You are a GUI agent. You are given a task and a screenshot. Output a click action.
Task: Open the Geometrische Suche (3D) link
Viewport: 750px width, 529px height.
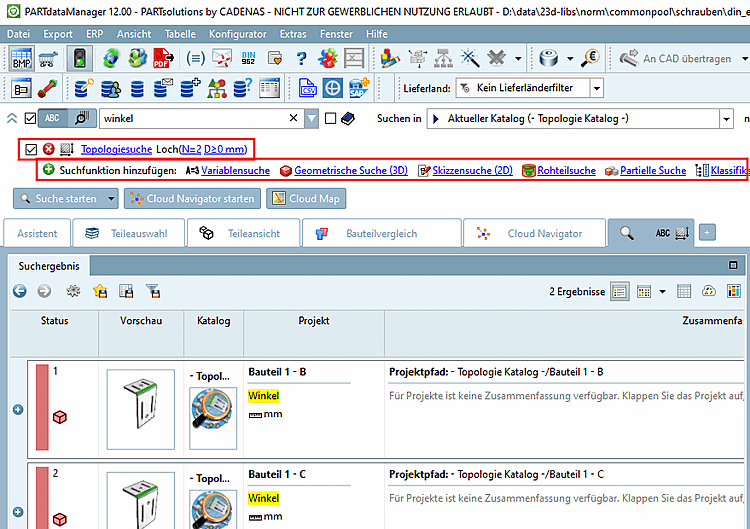pos(351,170)
